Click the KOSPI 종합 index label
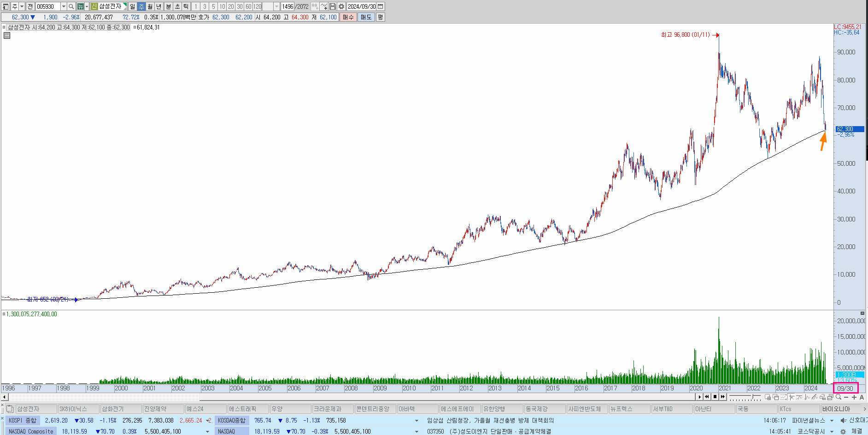This screenshot has width=868, height=435. pyautogui.click(x=23, y=420)
